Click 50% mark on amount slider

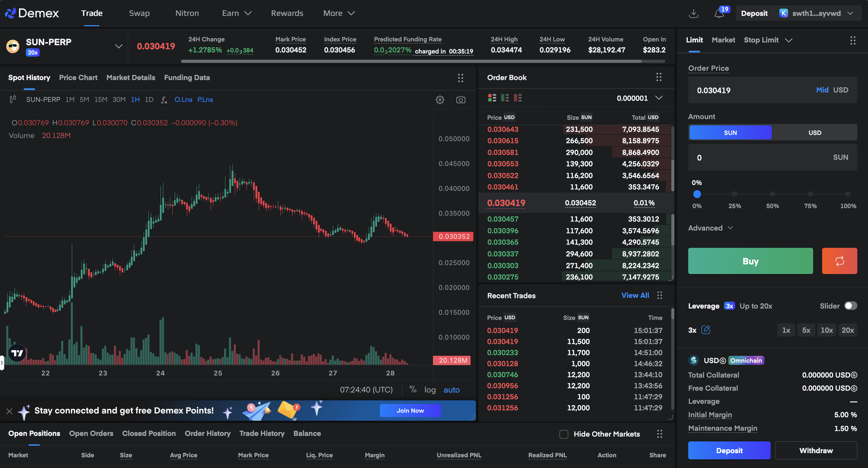pyautogui.click(x=772, y=194)
